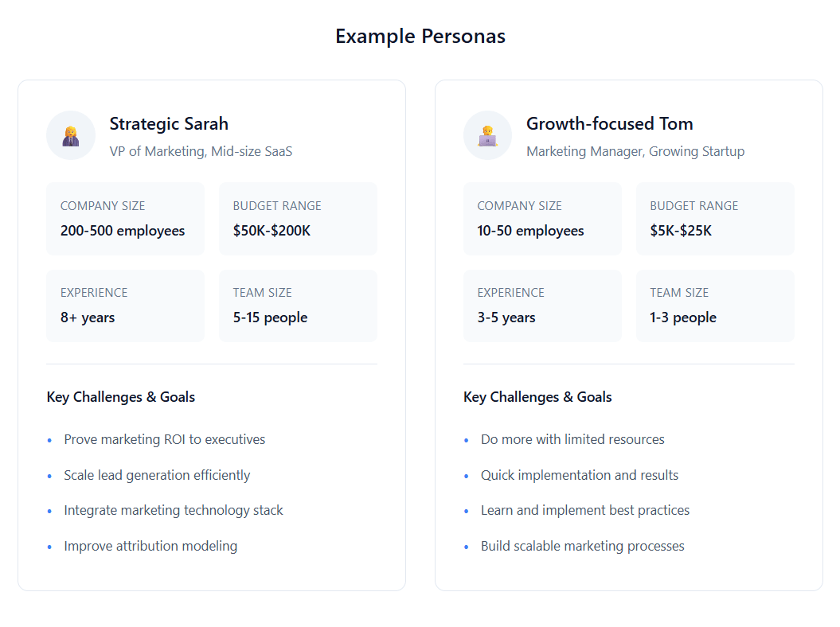Click Growth-focused Tom's avatar icon
The height and width of the screenshot is (627, 840).
[487, 135]
